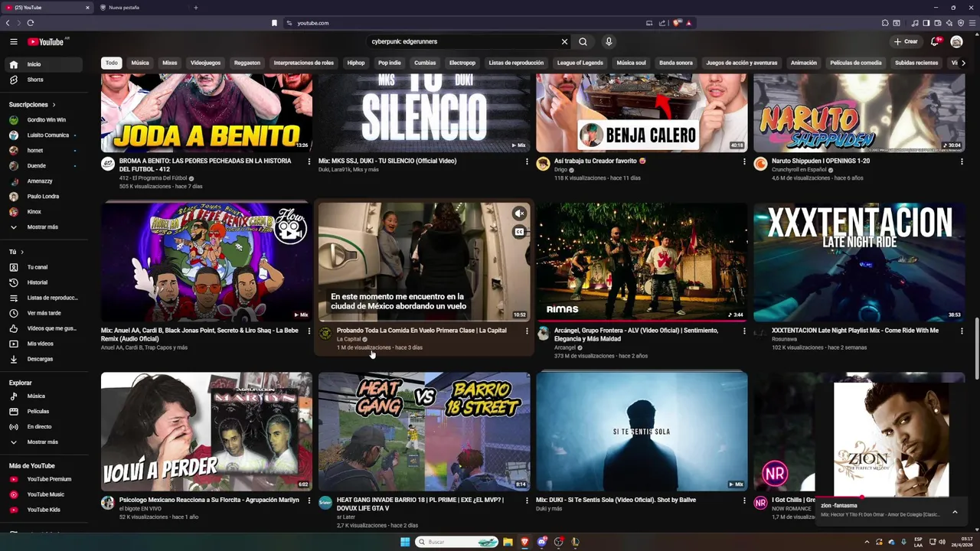This screenshot has width=980, height=551.
Task: Open options for Psicólogo Mexicano Reacciona video
Action: (x=309, y=500)
